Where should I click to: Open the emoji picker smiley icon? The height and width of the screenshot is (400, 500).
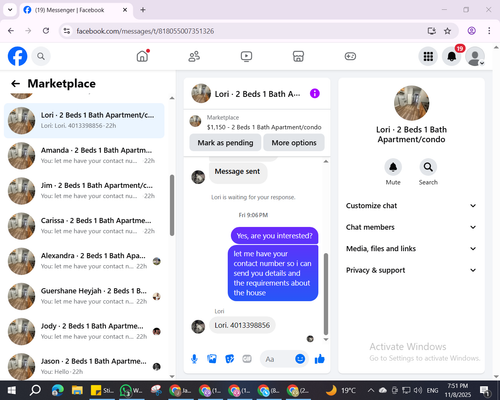(300, 359)
